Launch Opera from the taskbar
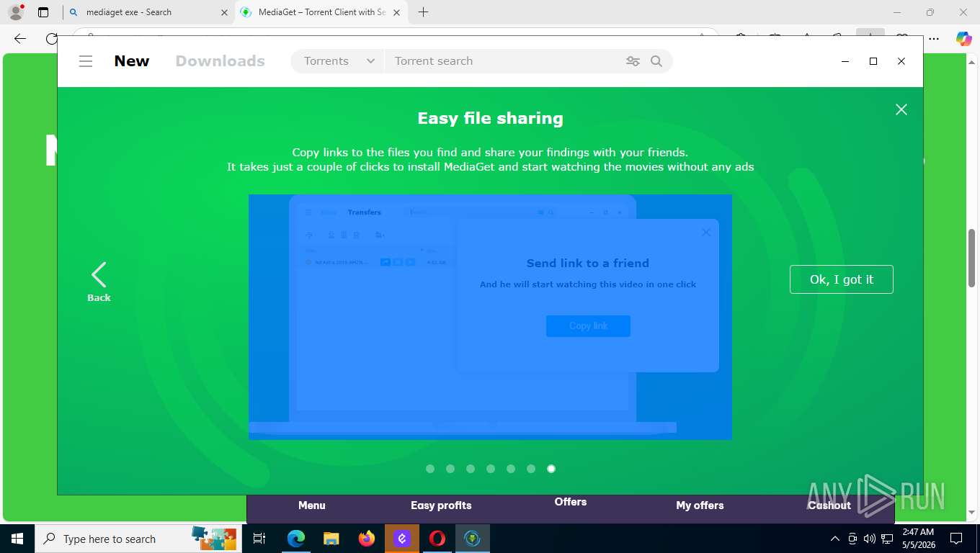The image size is (980, 553). (x=437, y=539)
